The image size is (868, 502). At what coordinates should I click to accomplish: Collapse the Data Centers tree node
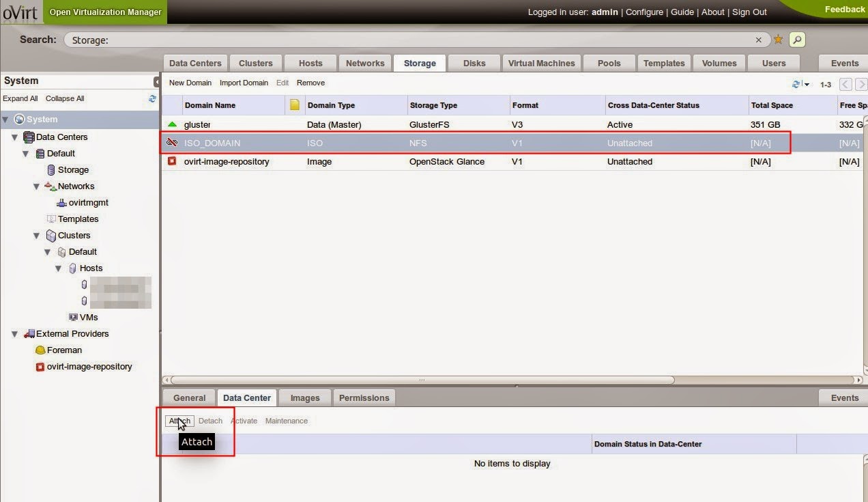click(x=15, y=137)
